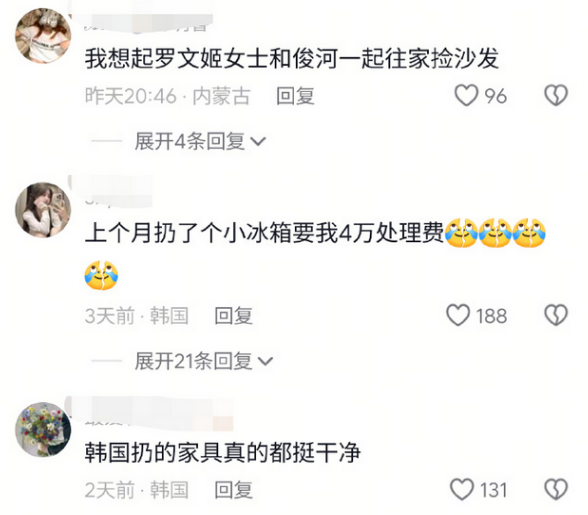Open first commenter's avatar with white shirt

coord(43,36)
